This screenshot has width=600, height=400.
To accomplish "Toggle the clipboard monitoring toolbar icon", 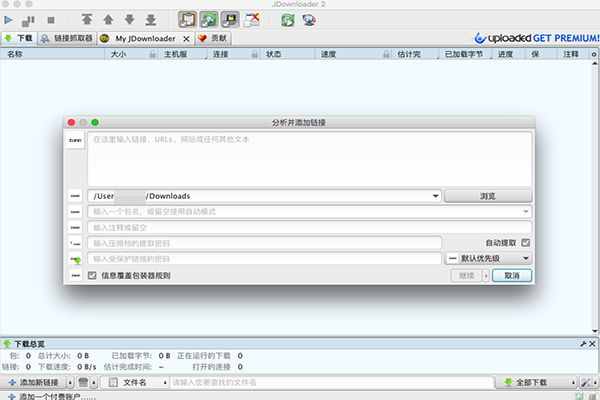I will point(187,19).
